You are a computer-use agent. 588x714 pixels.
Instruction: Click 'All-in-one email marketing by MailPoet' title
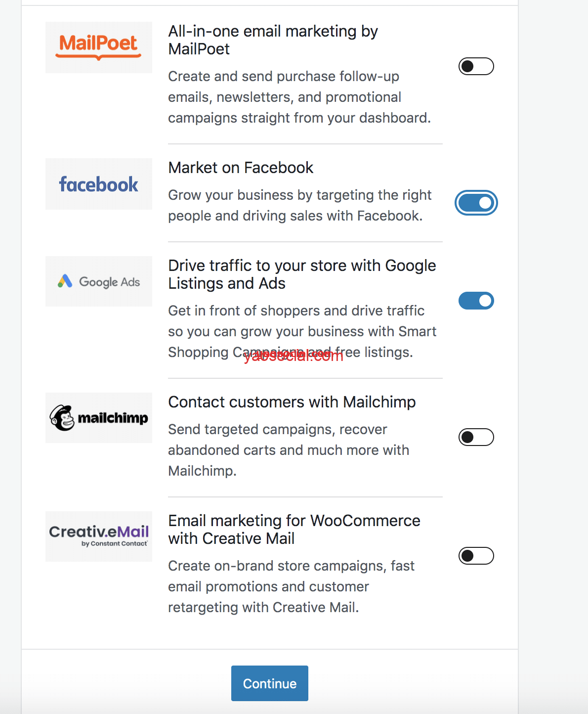coord(273,40)
